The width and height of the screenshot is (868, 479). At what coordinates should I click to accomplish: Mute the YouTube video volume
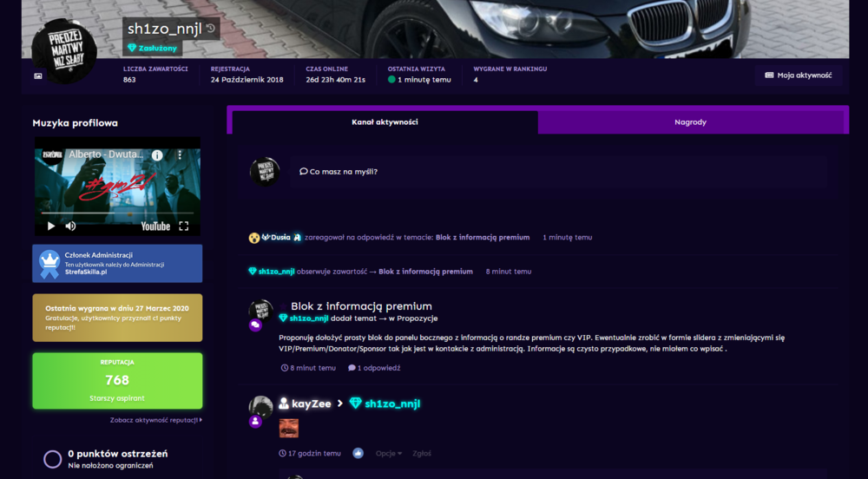71,226
